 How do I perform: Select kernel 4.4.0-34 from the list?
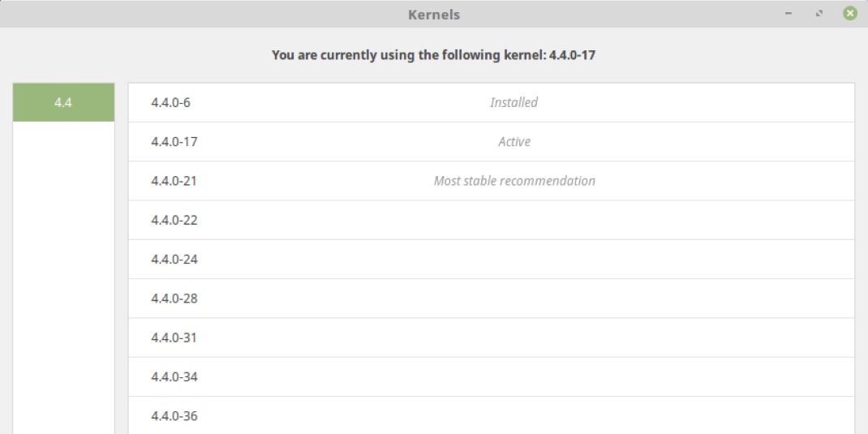(174, 377)
